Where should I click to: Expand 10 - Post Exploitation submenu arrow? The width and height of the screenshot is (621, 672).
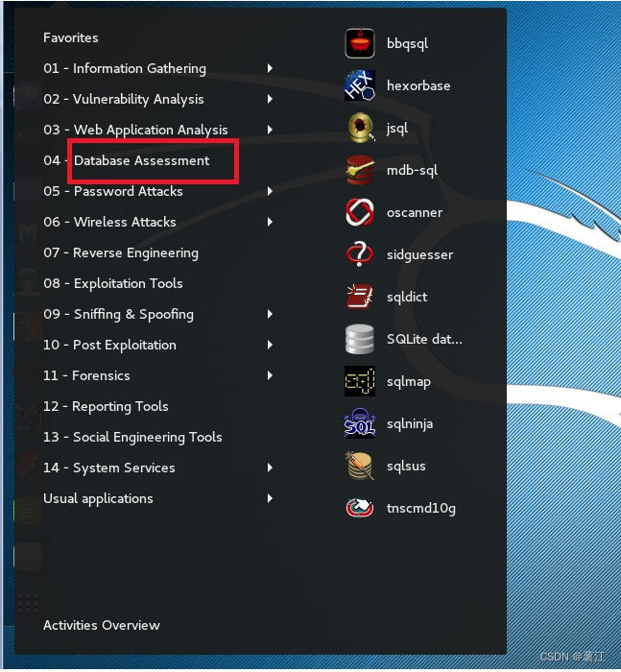[270, 345]
